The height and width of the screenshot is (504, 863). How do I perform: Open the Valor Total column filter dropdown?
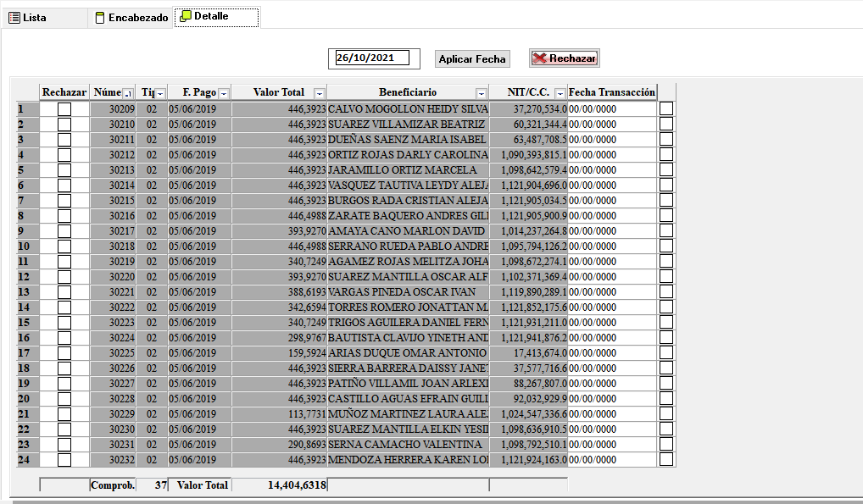[319, 93]
